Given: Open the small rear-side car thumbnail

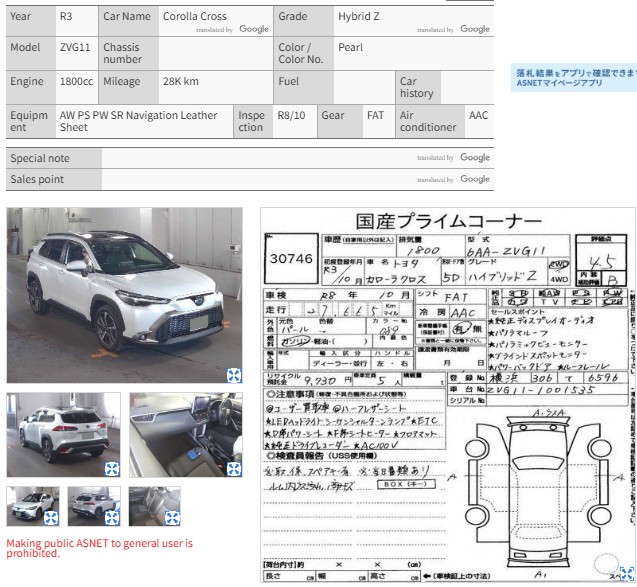Looking at the screenshot, I should click(x=94, y=506).
